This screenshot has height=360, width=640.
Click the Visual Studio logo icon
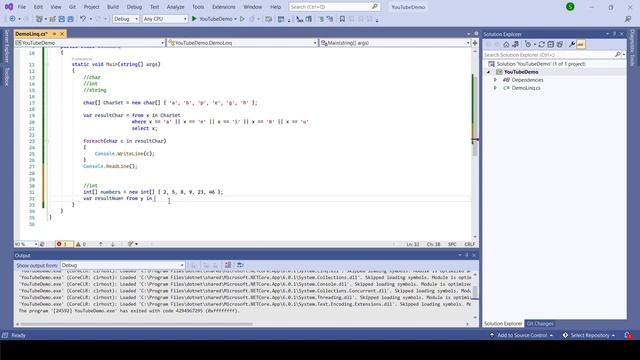click(x=9, y=7)
